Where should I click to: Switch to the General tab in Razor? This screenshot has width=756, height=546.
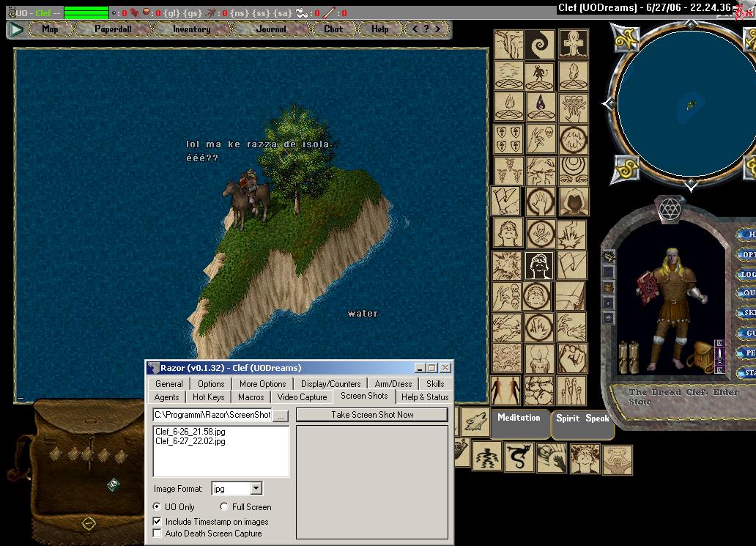pyautogui.click(x=168, y=384)
